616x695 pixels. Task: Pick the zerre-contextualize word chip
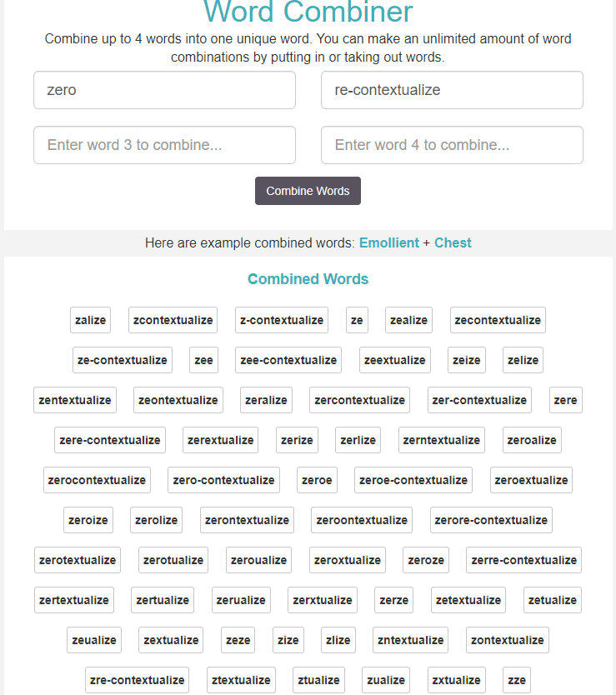coord(523,560)
